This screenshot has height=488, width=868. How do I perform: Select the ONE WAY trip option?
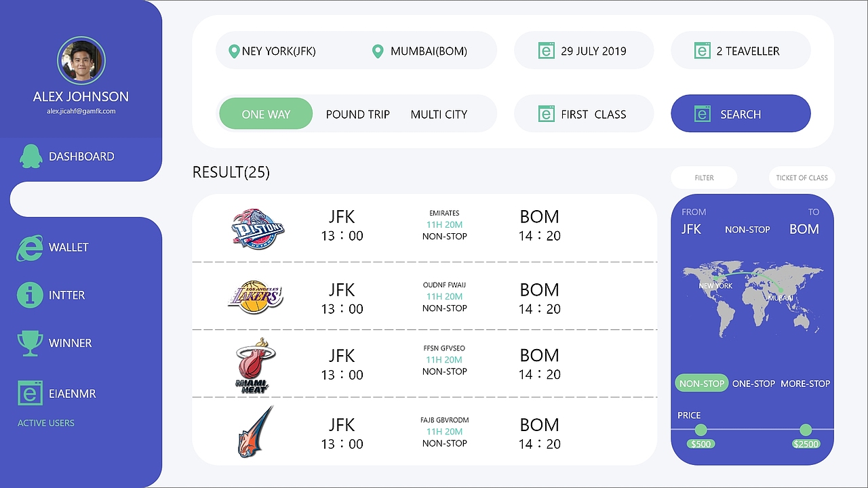(x=266, y=114)
